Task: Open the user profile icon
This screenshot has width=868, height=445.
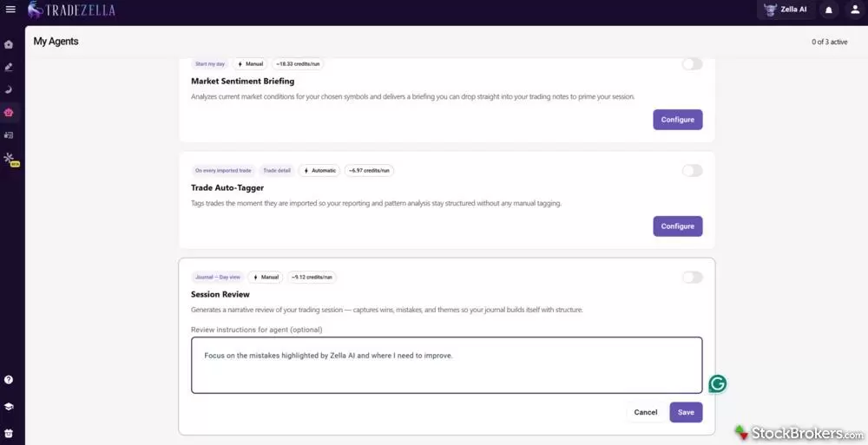Action: [x=855, y=10]
